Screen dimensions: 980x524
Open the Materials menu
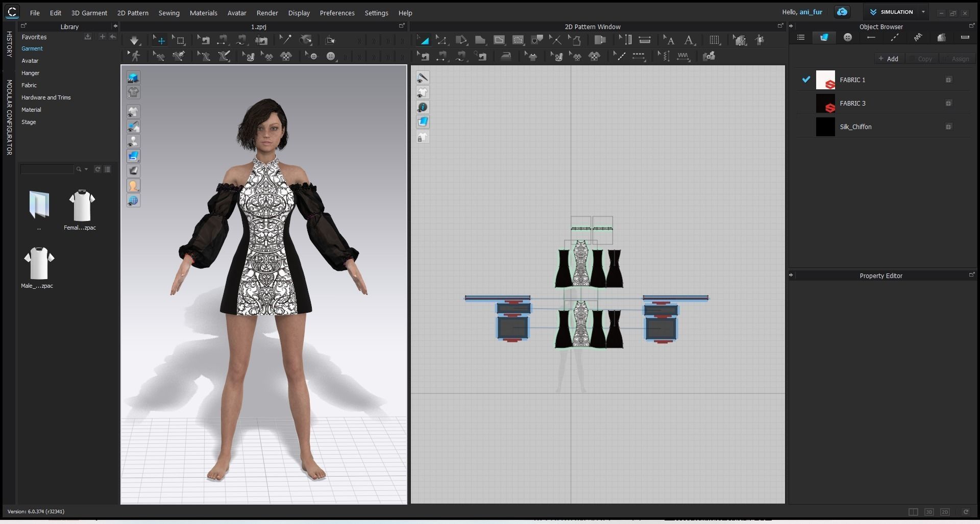(204, 13)
